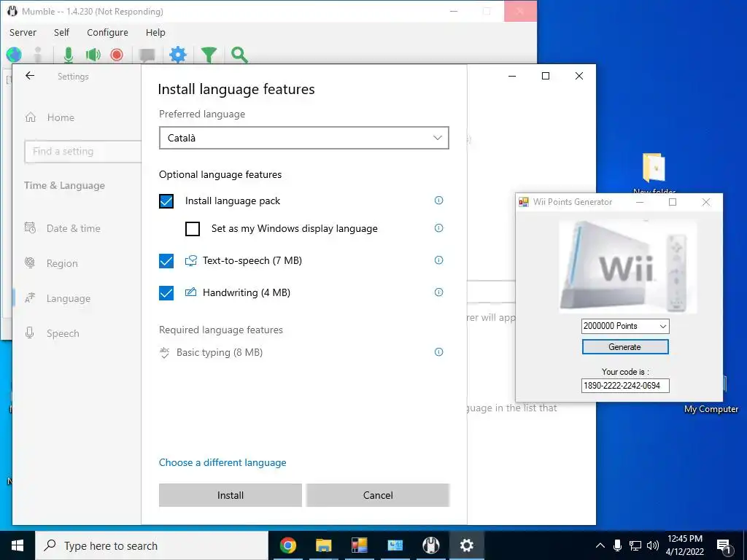Image resolution: width=747 pixels, height=560 pixels.
Task: Show hidden tray icons chevron
Action: (x=600, y=545)
